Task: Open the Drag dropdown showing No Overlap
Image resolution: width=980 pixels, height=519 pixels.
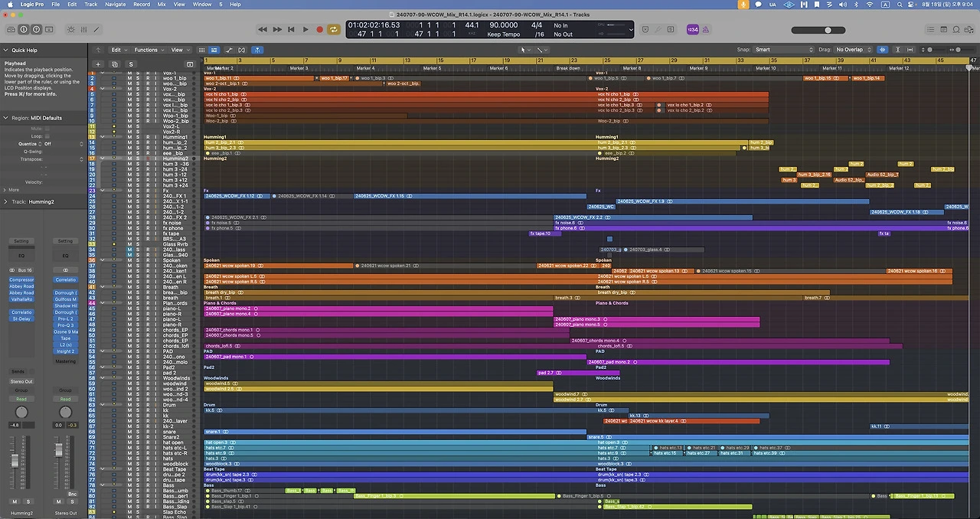Action: (854, 50)
